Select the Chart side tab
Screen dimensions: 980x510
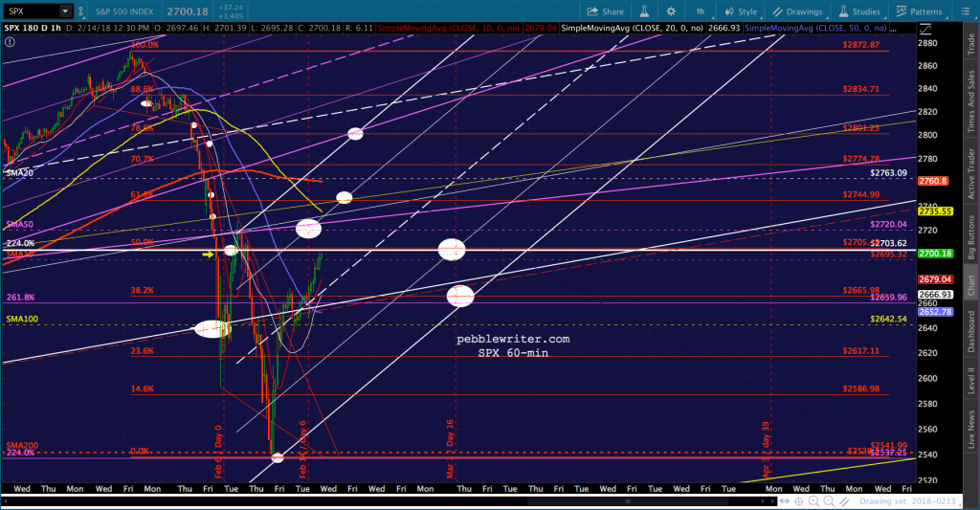971,285
